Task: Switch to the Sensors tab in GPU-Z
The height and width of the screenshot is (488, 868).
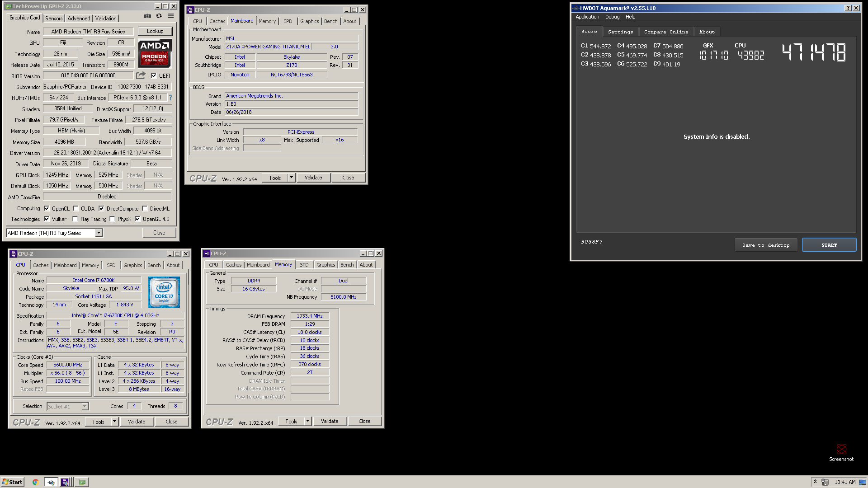Action: tap(54, 19)
